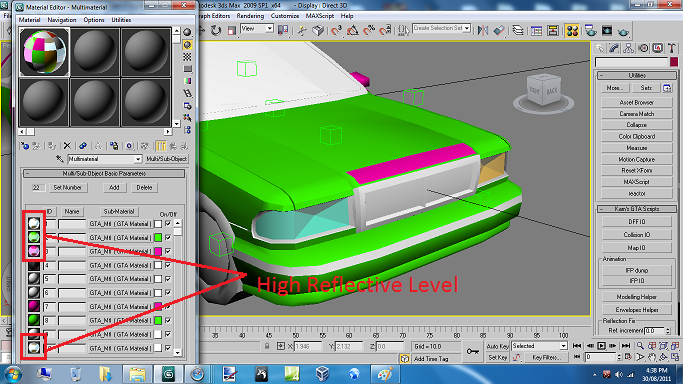Viewport: 683px width, 384px height.
Task: Open the Motion panel tab icon
Action: pyautogui.click(x=643, y=48)
